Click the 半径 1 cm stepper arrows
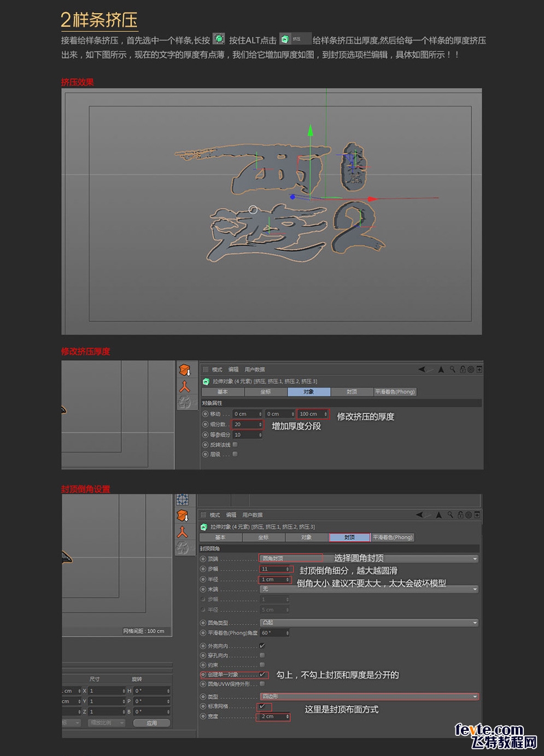This screenshot has height=756, width=544. (x=288, y=579)
